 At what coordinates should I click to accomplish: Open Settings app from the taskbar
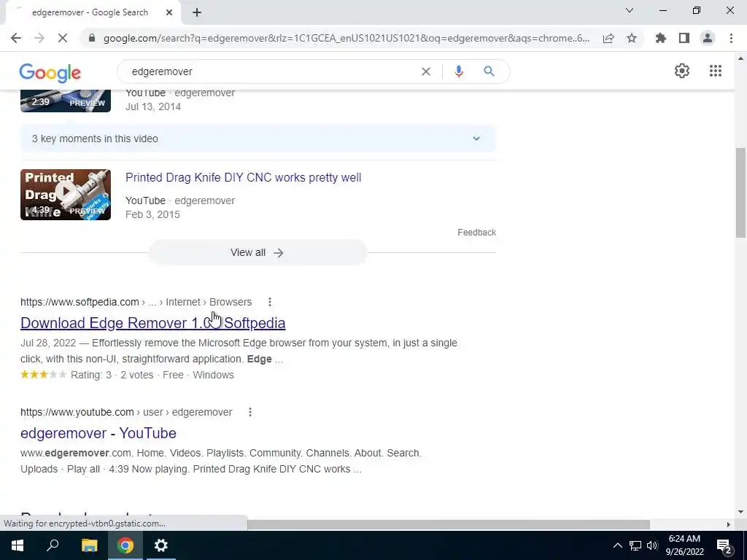pos(161,545)
